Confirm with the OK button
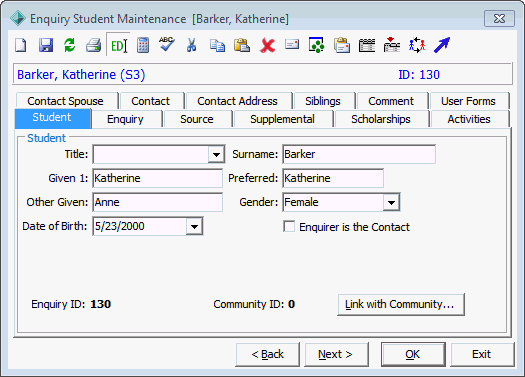Screen dimensions: 525x377 pyautogui.click(x=413, y=354)
